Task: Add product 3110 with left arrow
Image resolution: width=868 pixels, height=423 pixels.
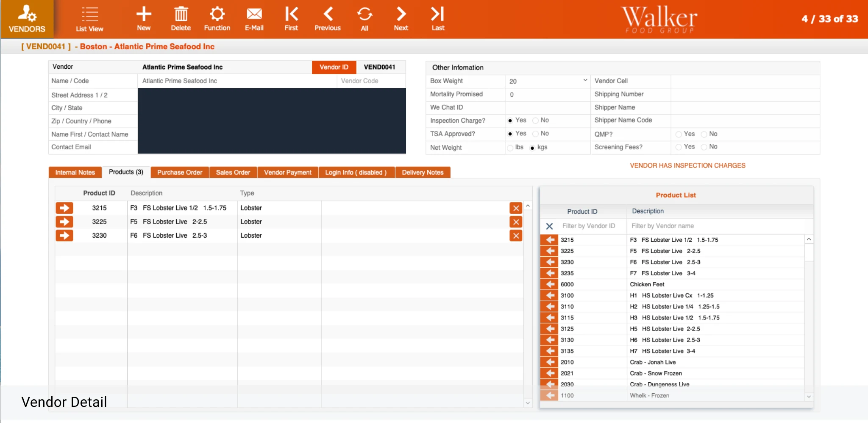Action: (550, 306)
